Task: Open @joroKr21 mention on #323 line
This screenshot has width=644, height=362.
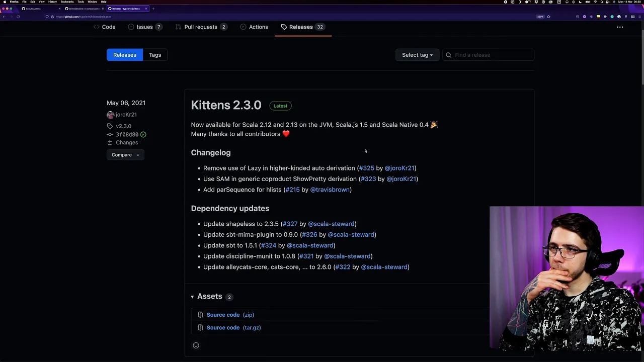Action: tap(401, 179)
